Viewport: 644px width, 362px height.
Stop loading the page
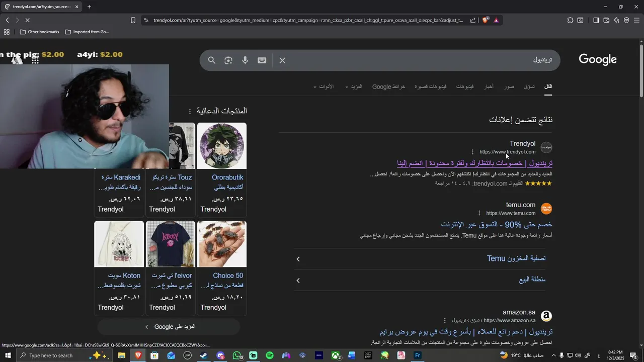(27, 20)
